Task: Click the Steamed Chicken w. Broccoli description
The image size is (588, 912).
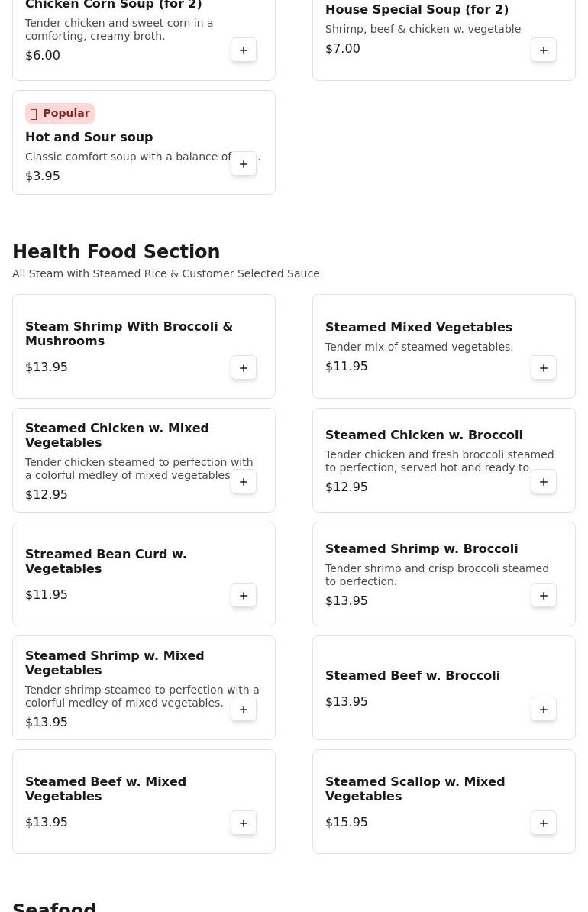Action: pyautogui.click(x=439, y=461)
